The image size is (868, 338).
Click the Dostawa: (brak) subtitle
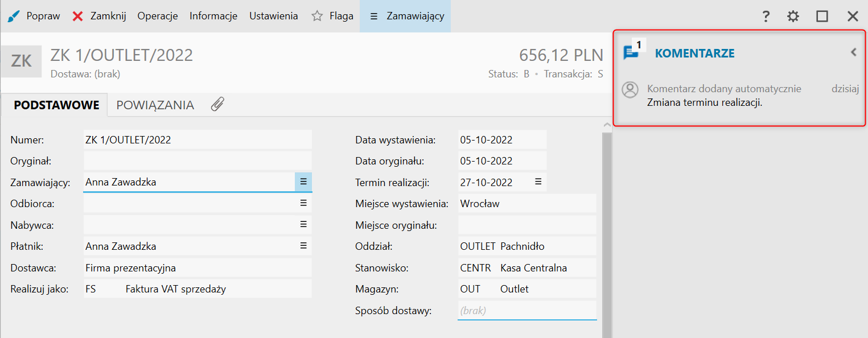tap(85, 74)
